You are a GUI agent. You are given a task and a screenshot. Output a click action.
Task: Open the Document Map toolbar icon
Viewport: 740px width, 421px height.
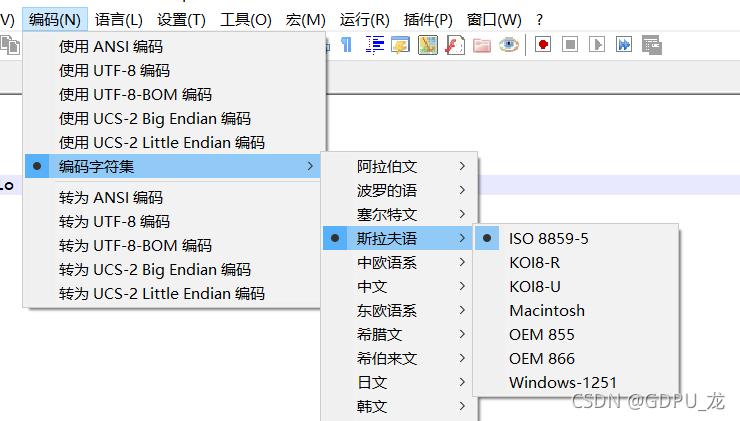click(x=428, y=45)
